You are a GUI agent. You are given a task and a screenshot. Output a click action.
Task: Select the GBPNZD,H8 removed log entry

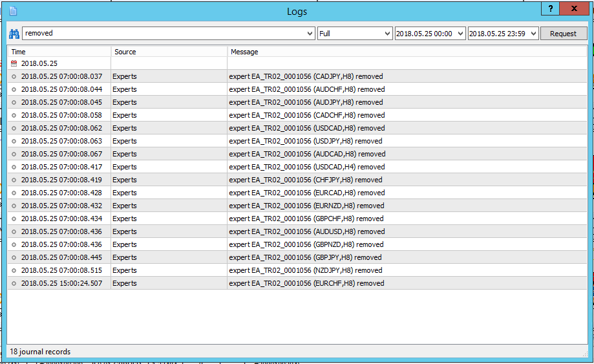[297, 244]
